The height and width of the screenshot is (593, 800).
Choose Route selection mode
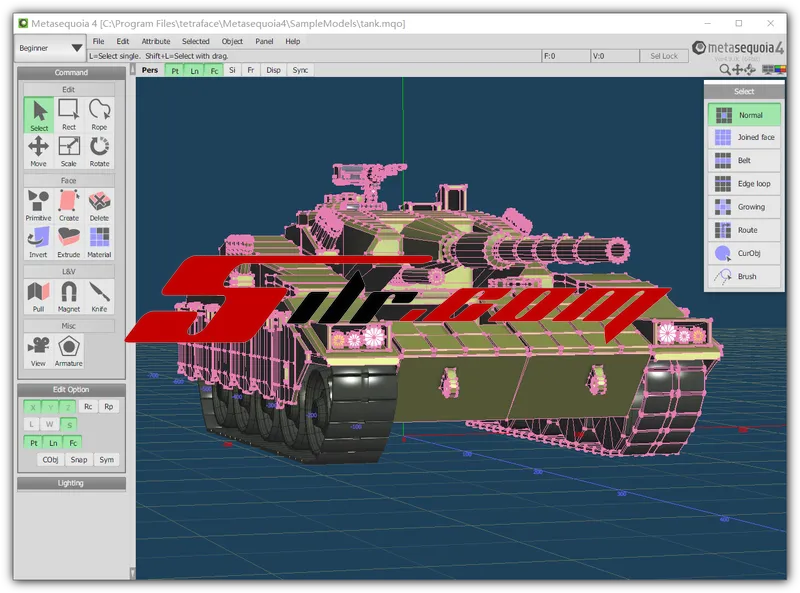click(744, 230)
